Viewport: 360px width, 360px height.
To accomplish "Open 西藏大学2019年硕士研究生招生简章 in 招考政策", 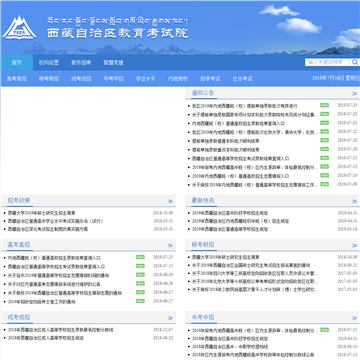I will 41,213.
